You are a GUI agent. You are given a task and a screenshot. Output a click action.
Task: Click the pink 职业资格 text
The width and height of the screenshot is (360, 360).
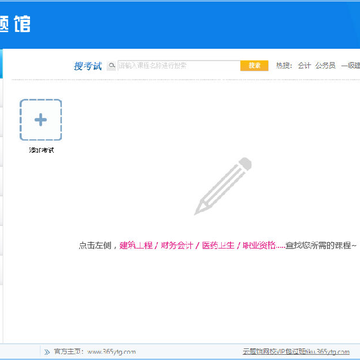pos(259,246)
